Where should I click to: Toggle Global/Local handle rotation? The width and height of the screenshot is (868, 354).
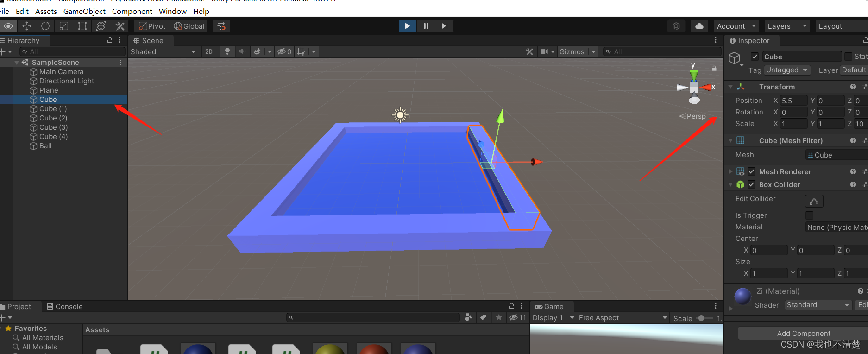tap(189, 26)
